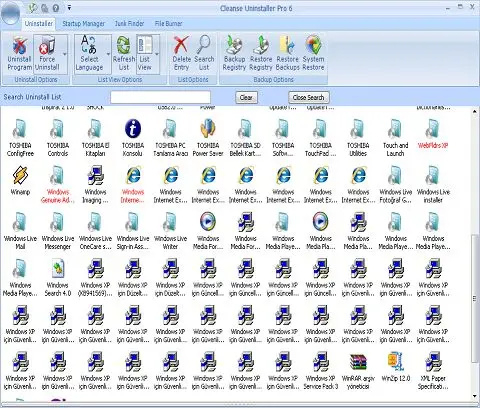Select the Windows Live Writer entry

coord(170,231)
